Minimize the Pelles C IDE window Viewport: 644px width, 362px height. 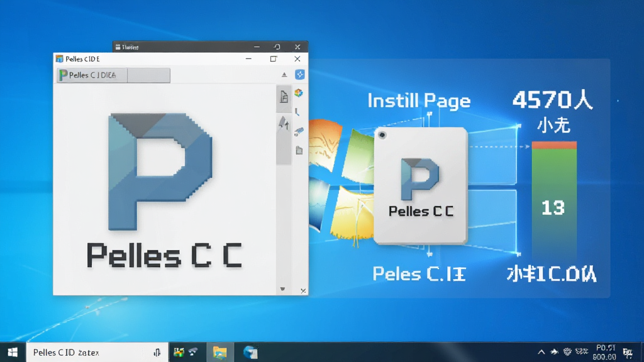(x=248, y=58)
